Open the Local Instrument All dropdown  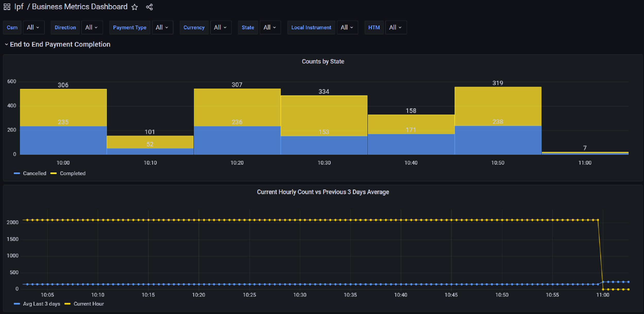coord(347,27)
